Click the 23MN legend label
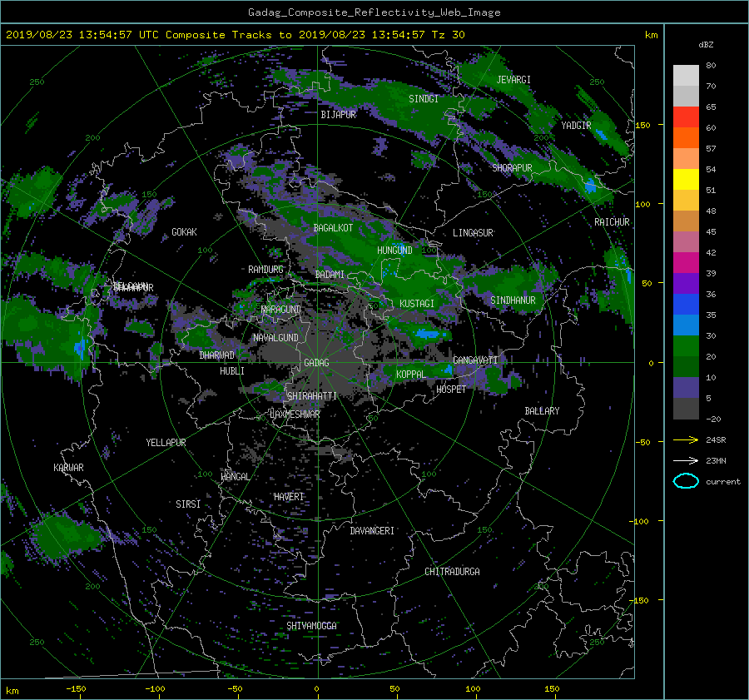This screenshot has width=749, height=700. (x=716, y=460)
